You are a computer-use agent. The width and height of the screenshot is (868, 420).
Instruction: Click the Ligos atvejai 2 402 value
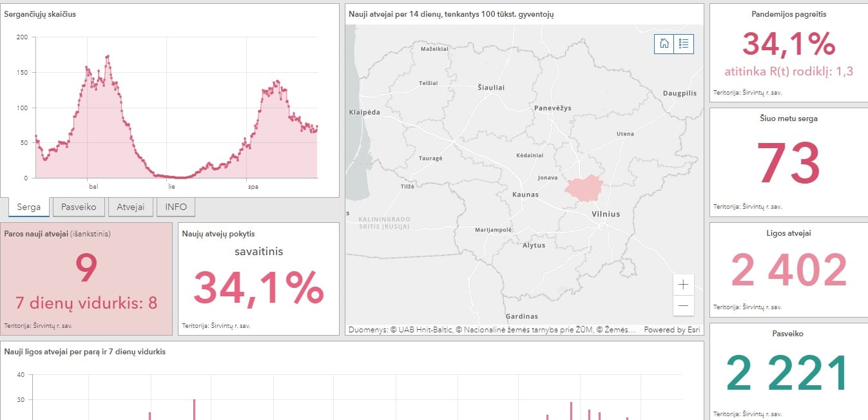787,271
